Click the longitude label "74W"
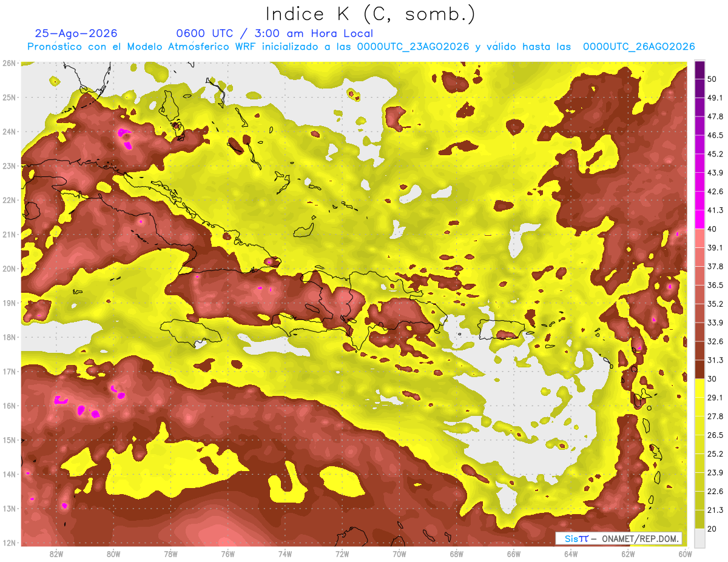728x562 pixels. [x=285, y=554]
